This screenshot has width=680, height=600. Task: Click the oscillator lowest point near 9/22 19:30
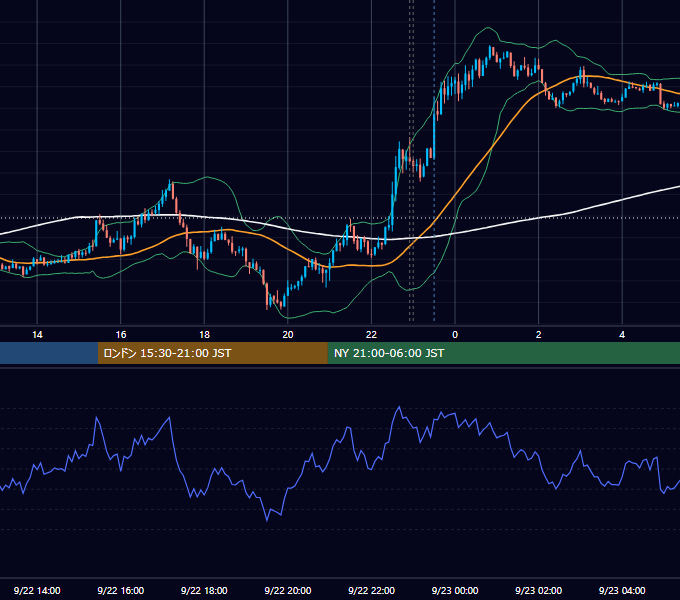pos(267,520)
